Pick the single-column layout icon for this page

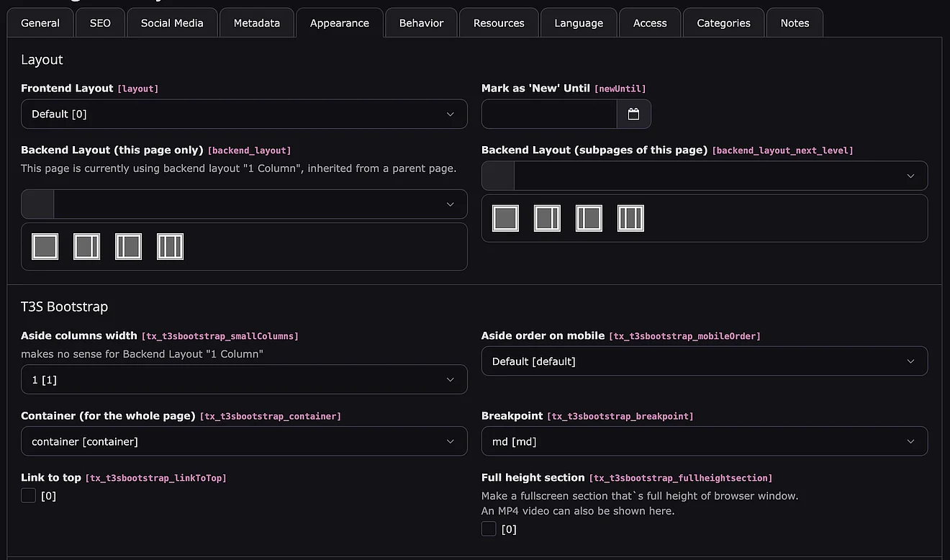pos(45,247)
